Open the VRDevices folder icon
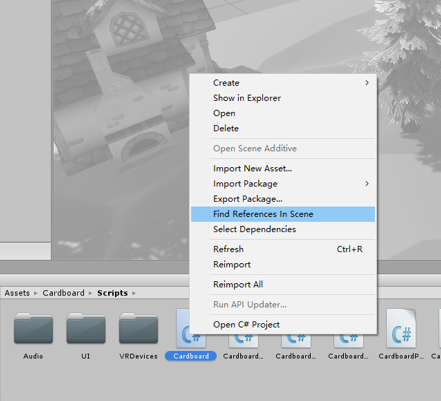Viewport: 441px width, 401px height. click(138, 328)
